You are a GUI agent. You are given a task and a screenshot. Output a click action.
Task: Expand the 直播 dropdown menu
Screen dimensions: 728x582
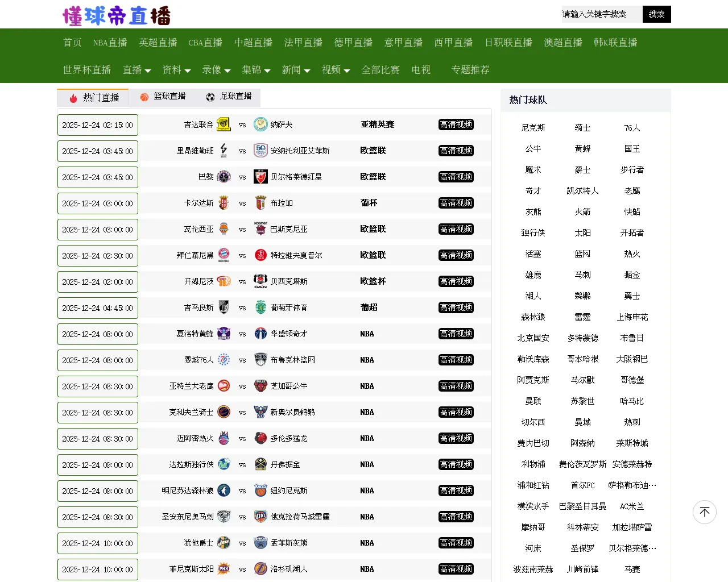pyautogui.click(x=136, y=70)
